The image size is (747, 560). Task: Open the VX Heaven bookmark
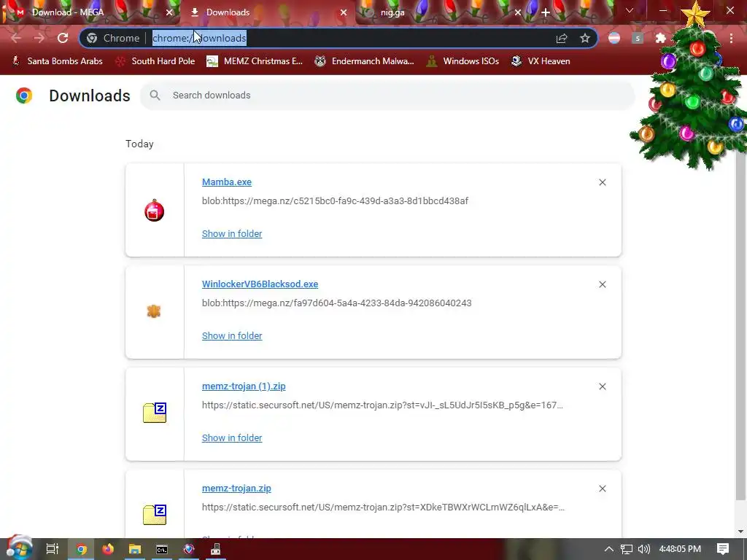click(541, 61)
